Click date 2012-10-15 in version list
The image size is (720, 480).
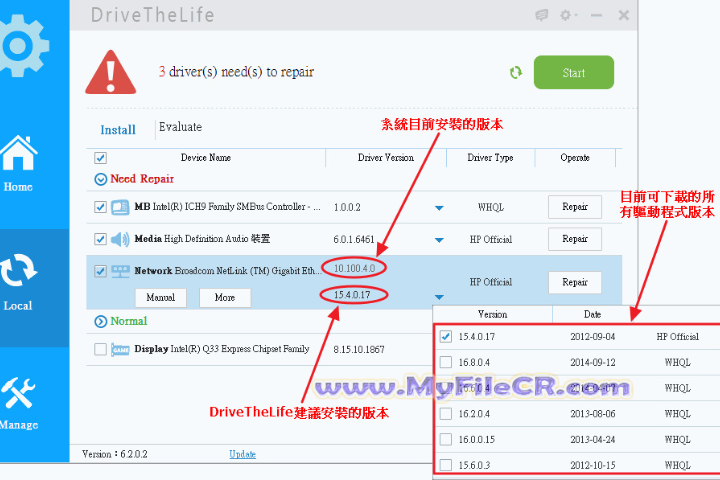tap(593, 465)
